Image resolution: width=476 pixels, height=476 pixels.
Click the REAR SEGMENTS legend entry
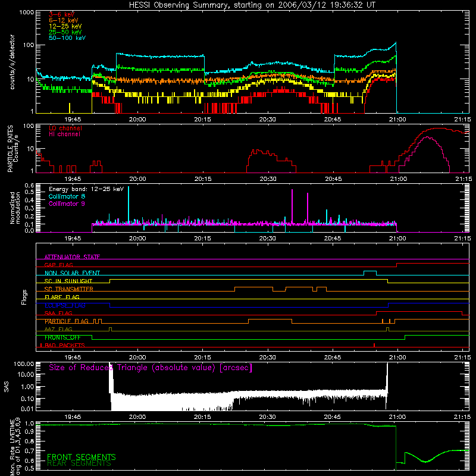(x=79, y=463)
